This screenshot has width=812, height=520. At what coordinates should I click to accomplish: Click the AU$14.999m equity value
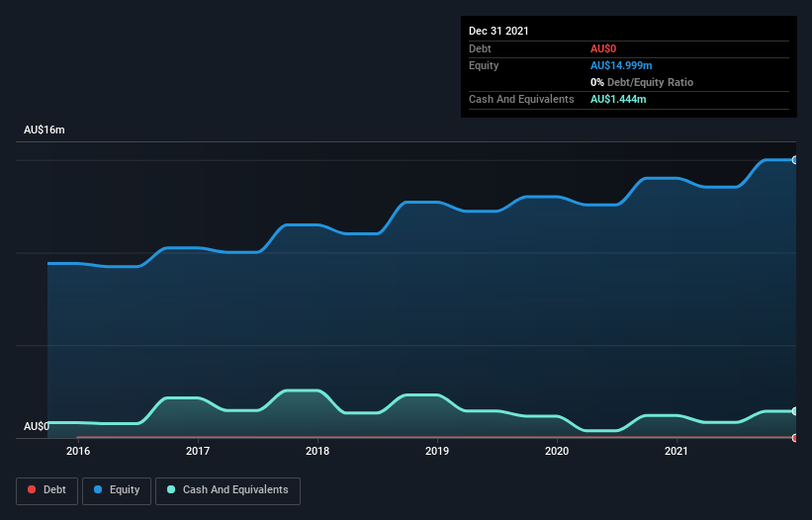coord(621,65)
